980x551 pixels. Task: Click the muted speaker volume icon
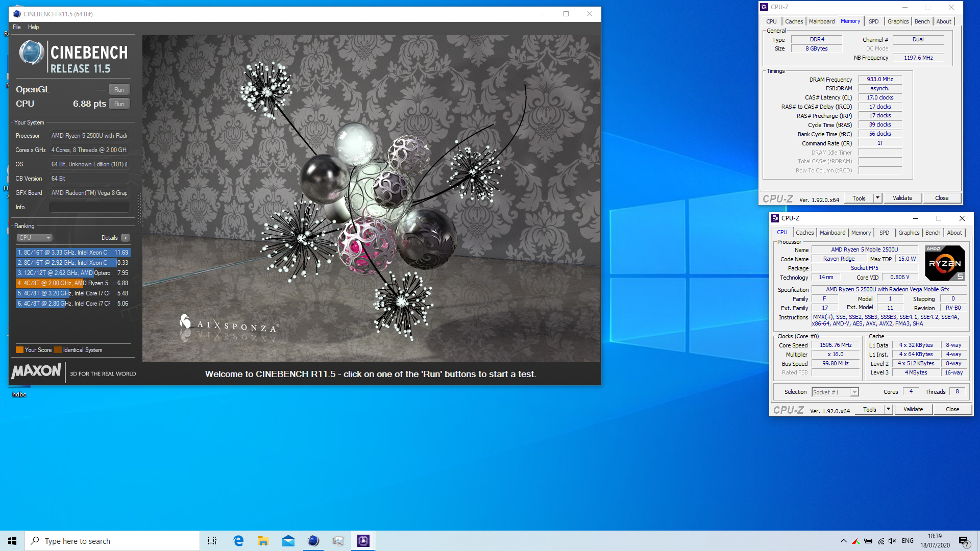tap(892, 541)
